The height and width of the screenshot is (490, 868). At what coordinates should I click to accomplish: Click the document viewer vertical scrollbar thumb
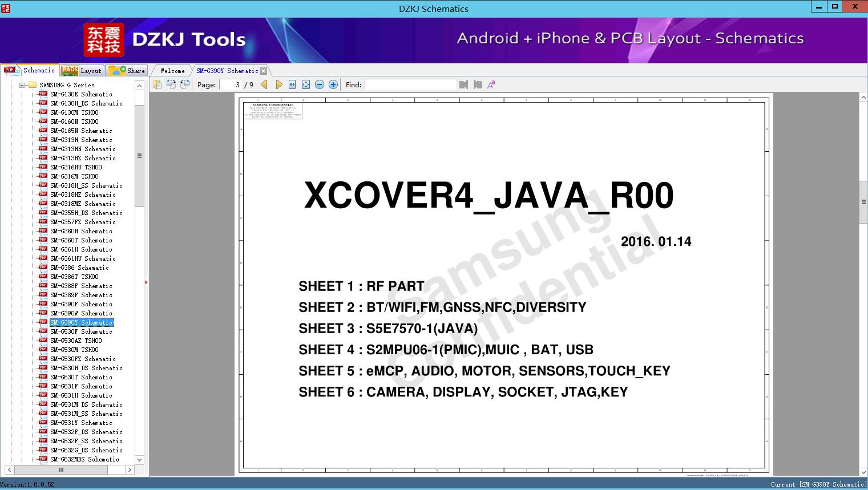pos(863,202)
